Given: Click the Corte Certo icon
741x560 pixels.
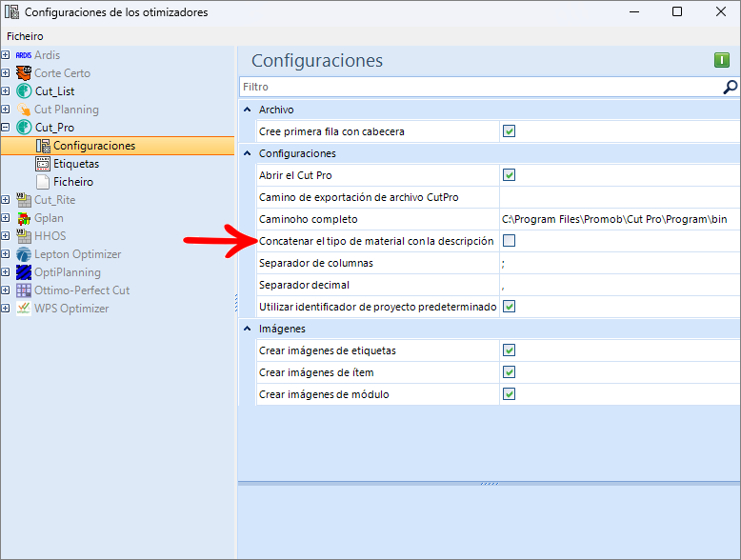Looking at the screenshot, I should coord(24,73).
